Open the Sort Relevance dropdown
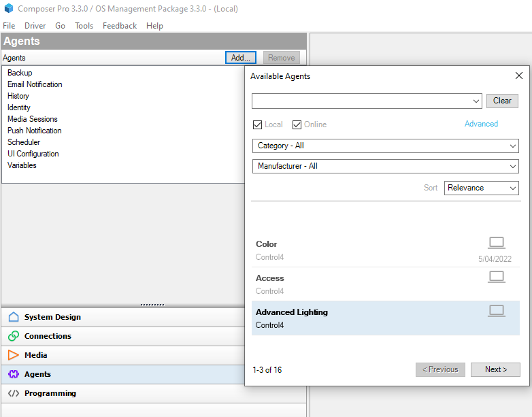Screen dimensions: 532x417 pos(482,188)
